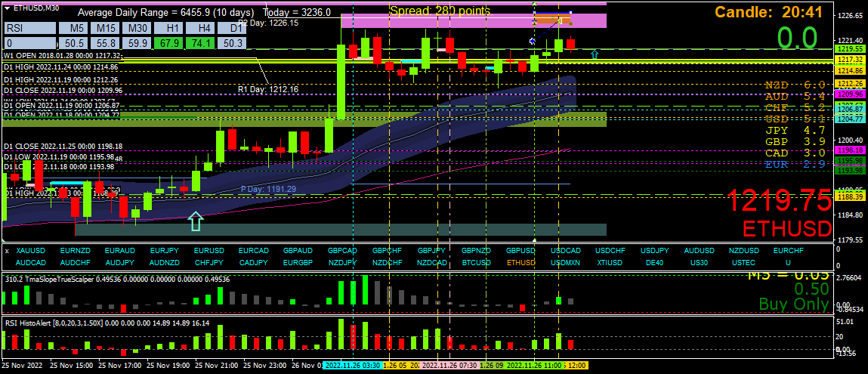
Task: Click the M30 timeframe button in RSI panel
Action: pos(137,28)
